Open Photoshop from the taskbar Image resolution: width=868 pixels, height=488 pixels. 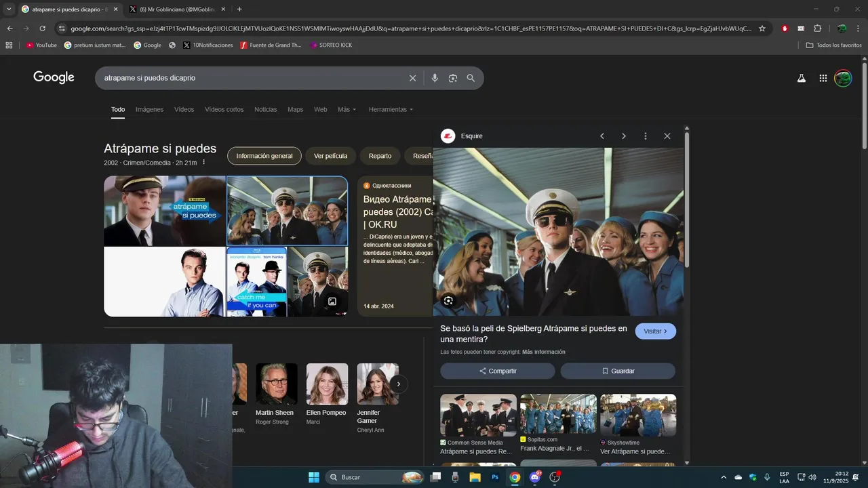click(x=495, y=477)
